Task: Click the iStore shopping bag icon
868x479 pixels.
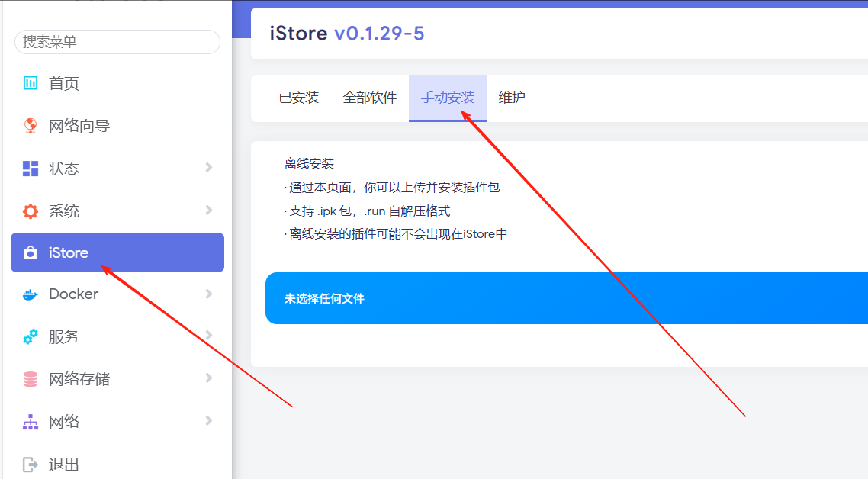Action: pos(31,253)
